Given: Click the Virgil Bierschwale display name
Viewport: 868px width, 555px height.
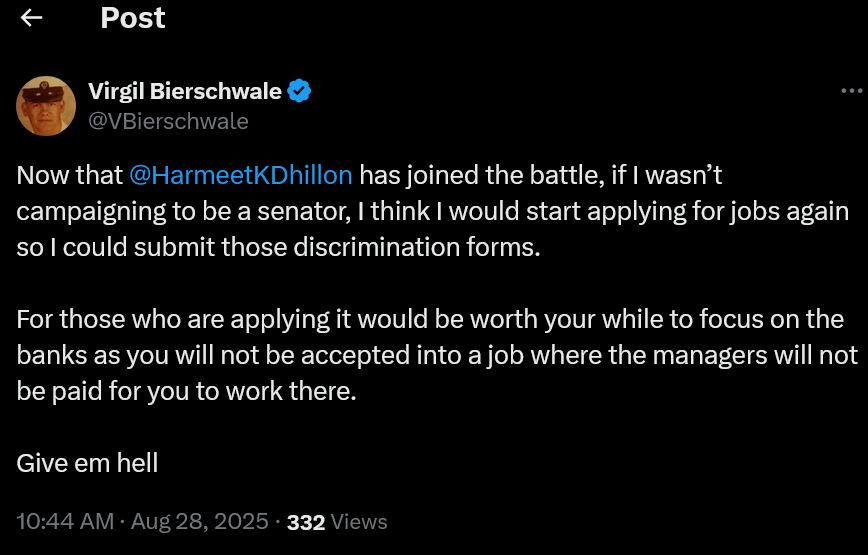Looking at the screenshot, I should pyautogui.click(x=184, y=92).
